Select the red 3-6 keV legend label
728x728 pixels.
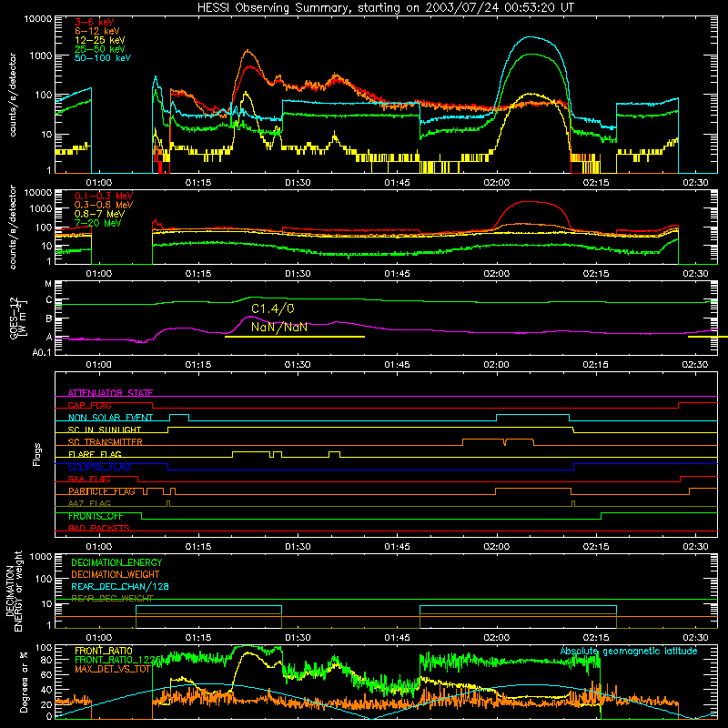point(95,22)
